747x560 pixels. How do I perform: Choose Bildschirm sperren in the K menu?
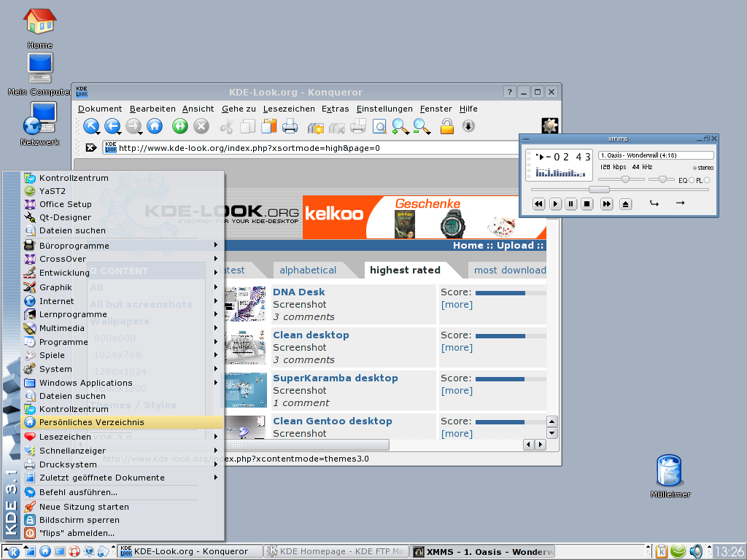[x=123, y=520]
